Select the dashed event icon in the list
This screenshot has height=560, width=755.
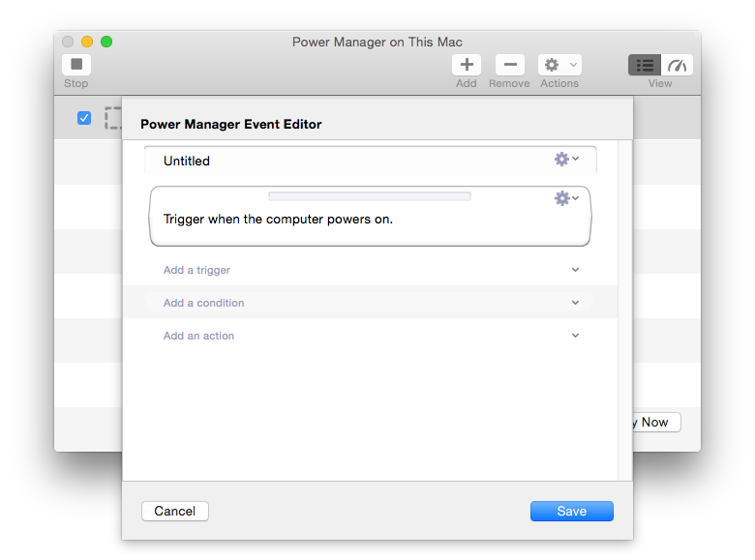pos(113,118)
